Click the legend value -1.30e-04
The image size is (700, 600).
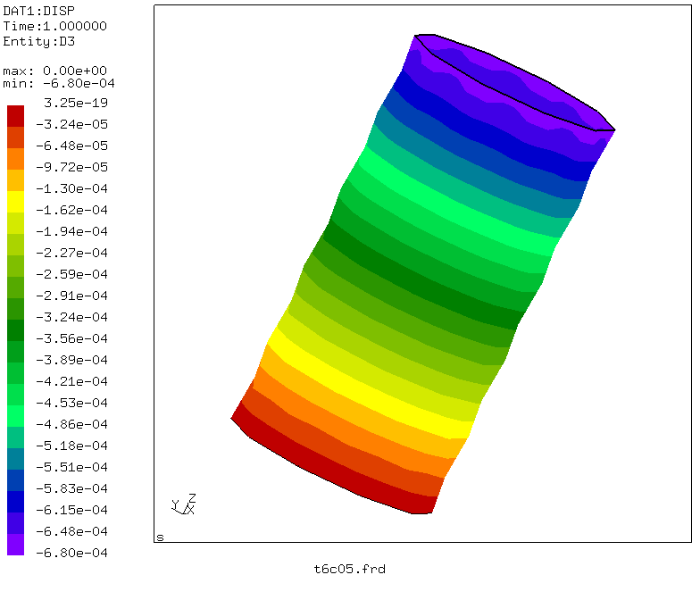[x=71, y=188]
